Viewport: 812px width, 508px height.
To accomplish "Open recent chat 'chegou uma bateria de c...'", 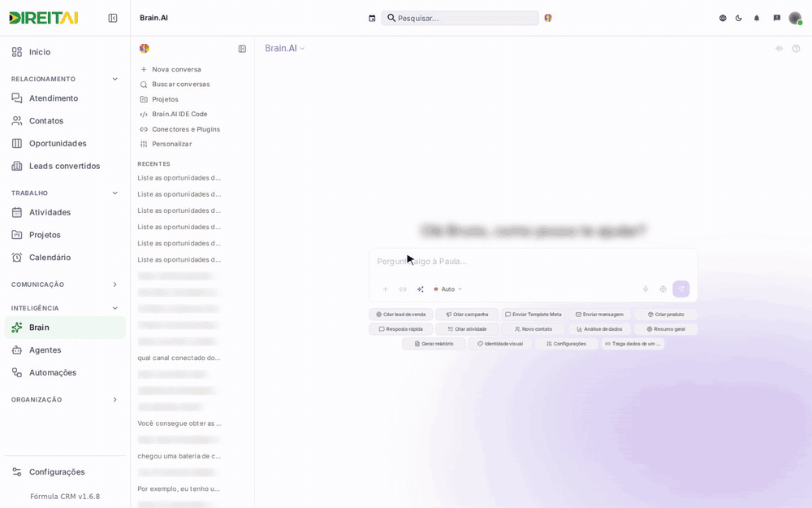I will point(179,456).
